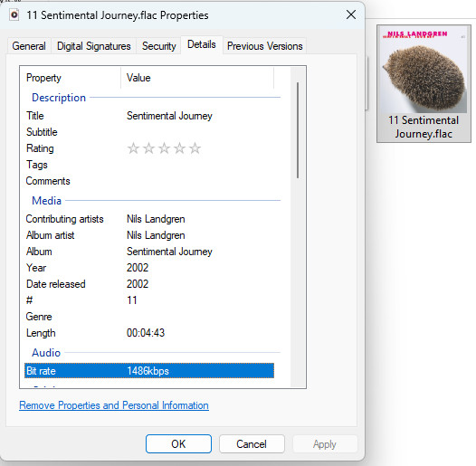Image resolution: width=476 pixels, height=466 pixels.
Task: Click the Year value 2002
Action: click(x=138, y=268)
